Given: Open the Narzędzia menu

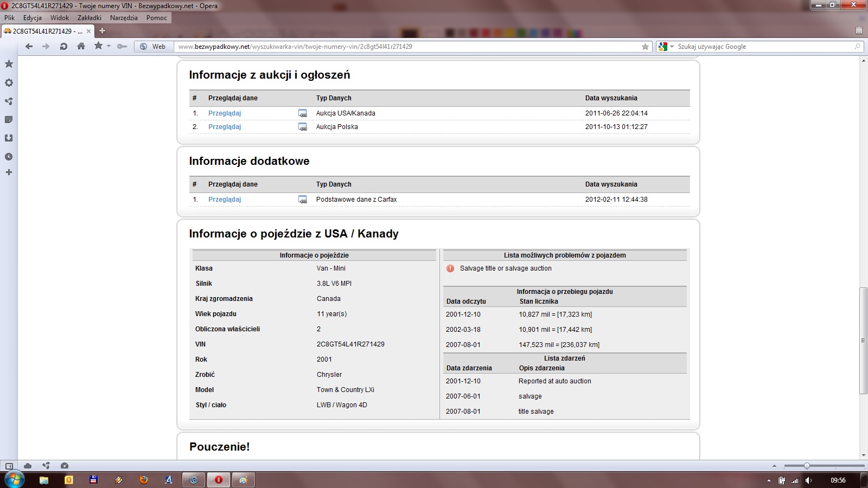Looking at the screenshot, I should [124, 18].
